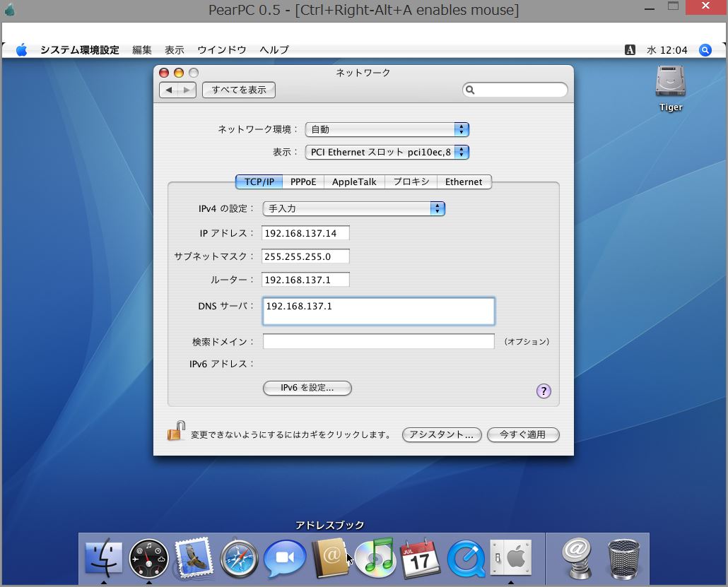Click the 検索ドメイン field
This screenshot has width=728, height=587.
pyautogui.click(x=378, y=341)
